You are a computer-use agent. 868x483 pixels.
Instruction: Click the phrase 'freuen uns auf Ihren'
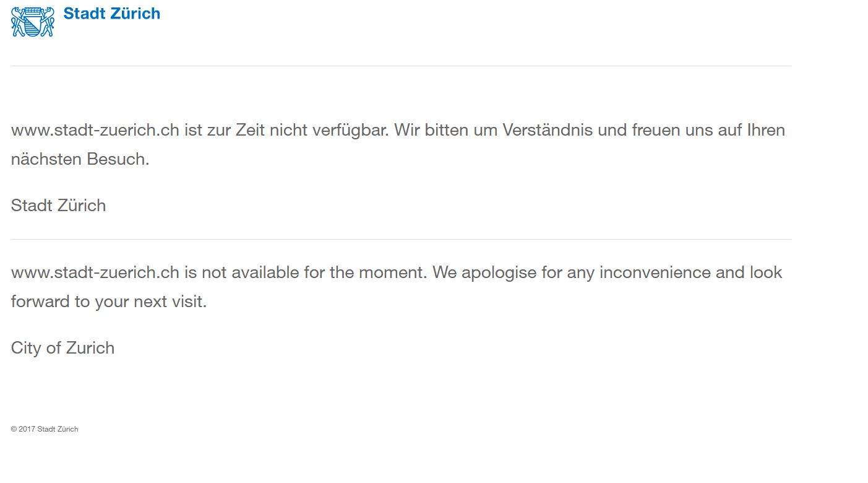[708, 130]
